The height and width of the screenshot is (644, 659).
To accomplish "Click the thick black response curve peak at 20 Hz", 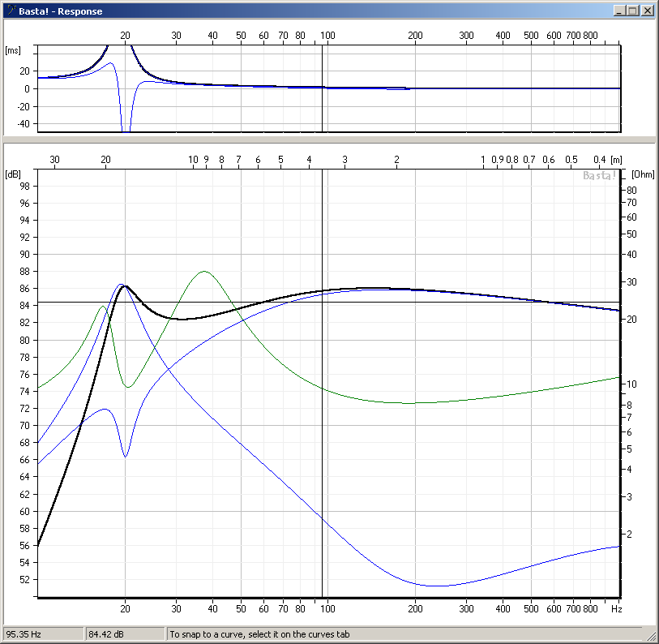I will coord(126,286).
